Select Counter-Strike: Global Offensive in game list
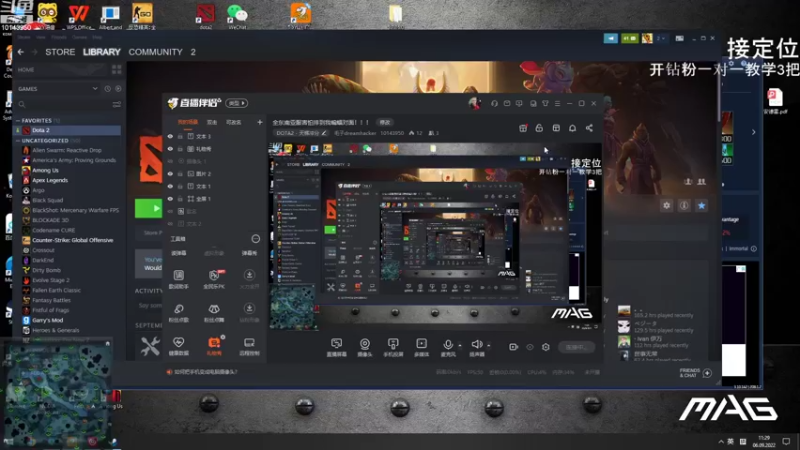The image size is (800, 450). [x=72, y=240]
